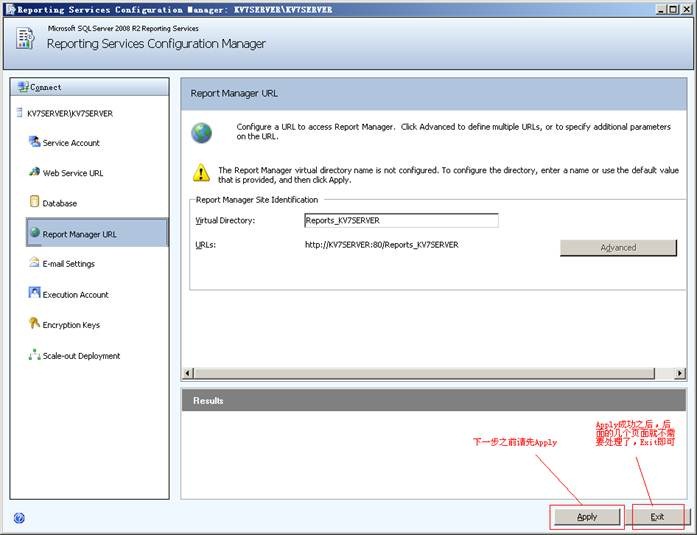Open the Scale-out Deployment page
Viewport: 697px width, 535px height.
tap(81, 355)
